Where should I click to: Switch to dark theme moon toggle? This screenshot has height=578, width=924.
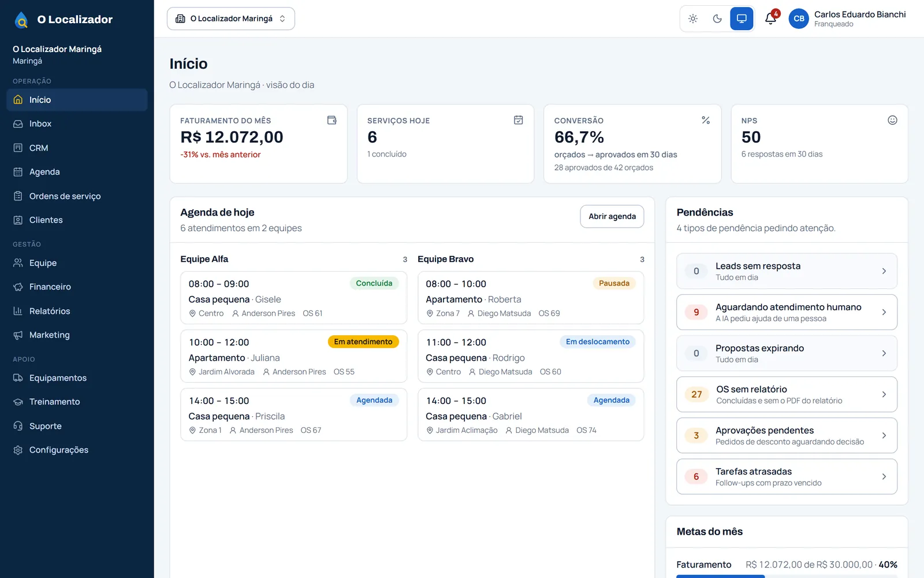[717, 18]
